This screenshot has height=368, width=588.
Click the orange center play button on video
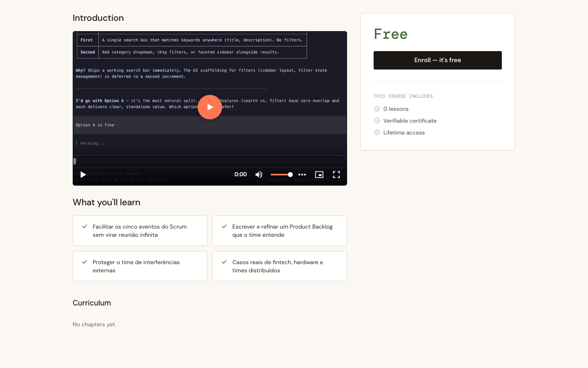[210, 107]
